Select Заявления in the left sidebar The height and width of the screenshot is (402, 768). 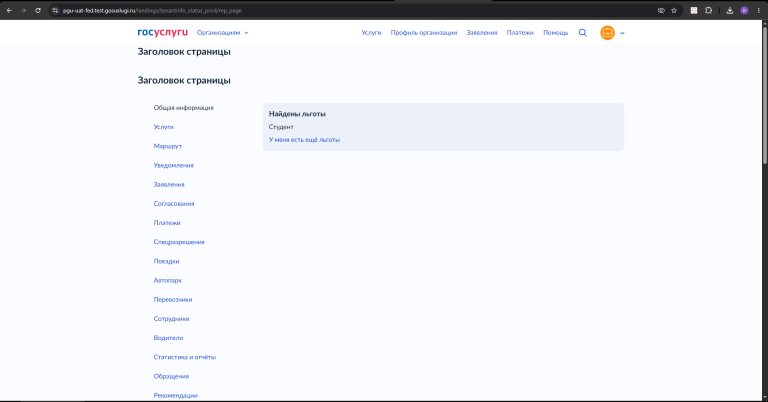169,184
